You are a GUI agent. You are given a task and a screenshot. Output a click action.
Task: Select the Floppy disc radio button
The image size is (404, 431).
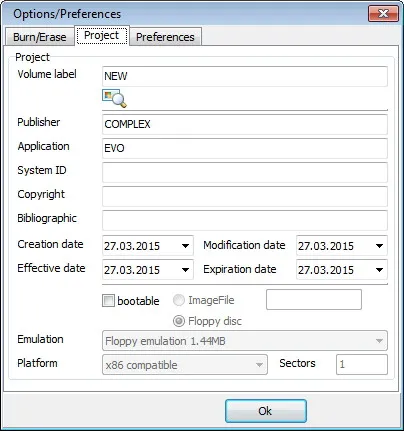coord(179,321)
